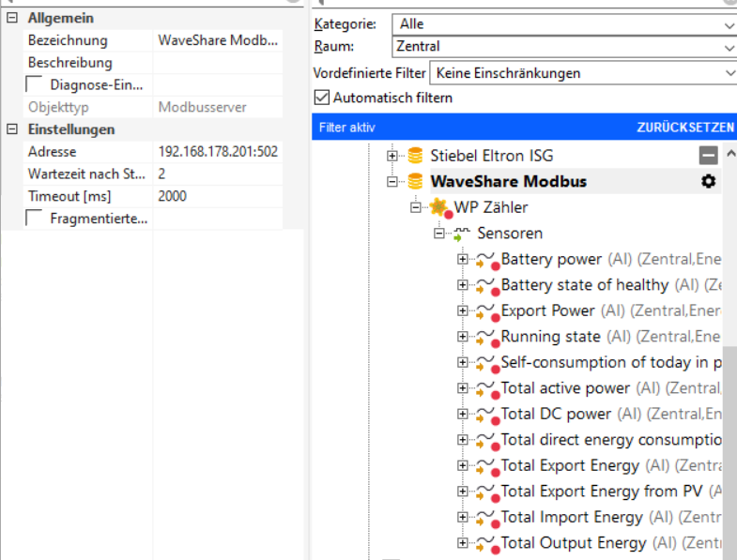Viewport: 737px width, 560px height.
Task: Click the Adresse field with 192.168.178.201:502
Action: point(218,151)
